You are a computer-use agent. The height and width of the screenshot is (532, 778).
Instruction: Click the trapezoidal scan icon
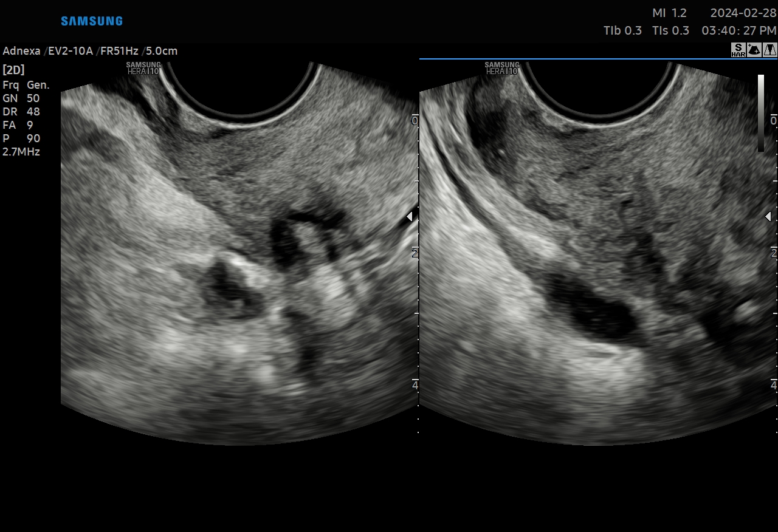pos(769,50)
